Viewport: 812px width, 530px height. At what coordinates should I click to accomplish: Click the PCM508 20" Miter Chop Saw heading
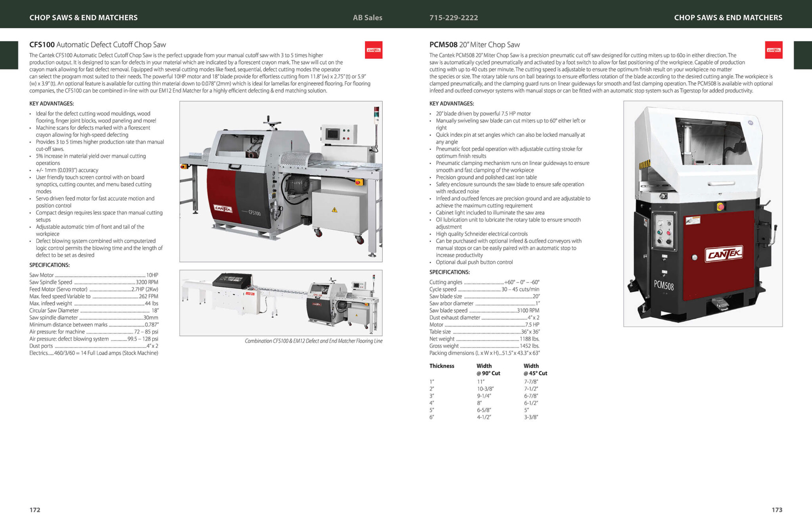[x=474, y=45]
